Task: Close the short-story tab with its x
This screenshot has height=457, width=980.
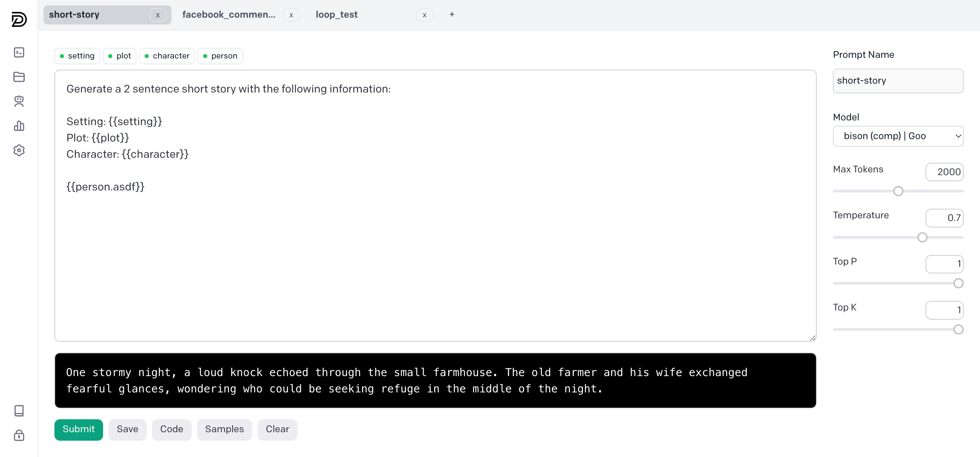Action: click(x=158, y=15)
